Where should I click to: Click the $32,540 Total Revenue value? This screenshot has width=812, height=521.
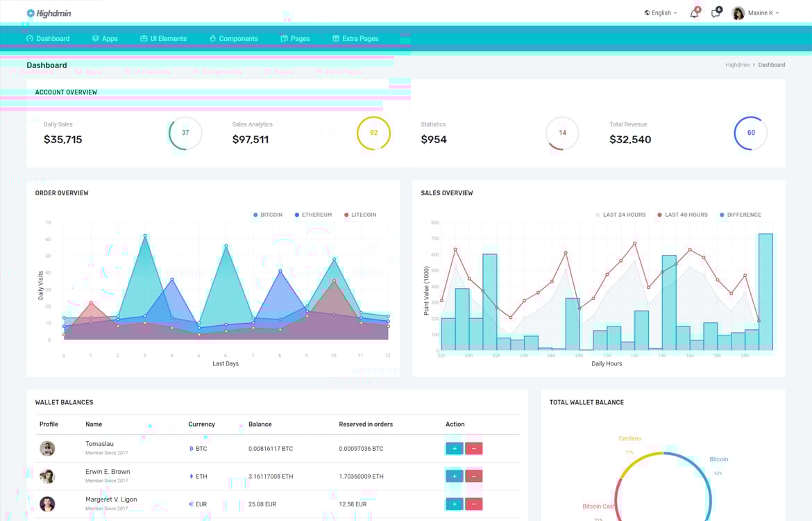coord(630,140)
